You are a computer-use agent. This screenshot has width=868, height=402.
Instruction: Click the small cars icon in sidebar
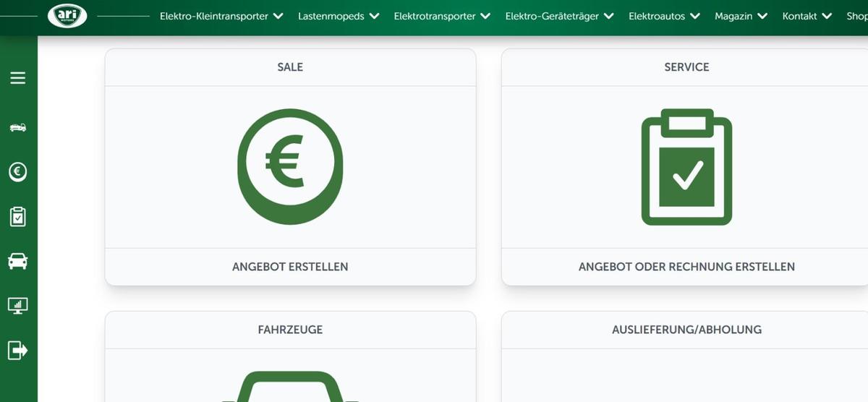tap(18, 128)
